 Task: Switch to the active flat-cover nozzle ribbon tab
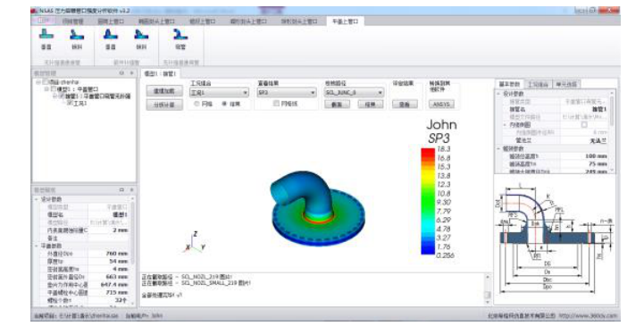345,21
